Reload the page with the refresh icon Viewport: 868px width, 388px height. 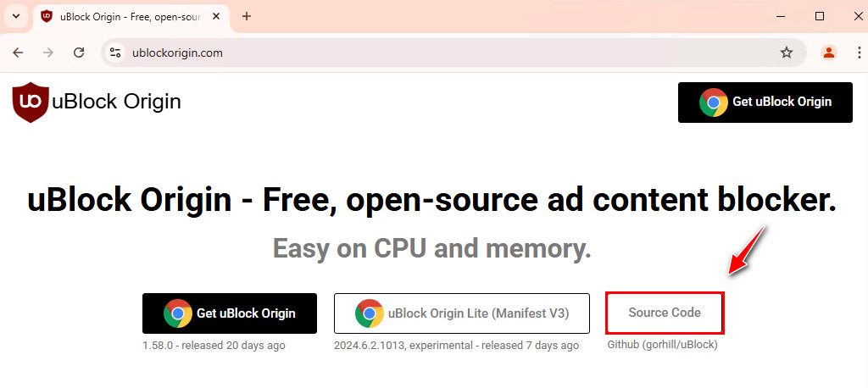(79, 53)
